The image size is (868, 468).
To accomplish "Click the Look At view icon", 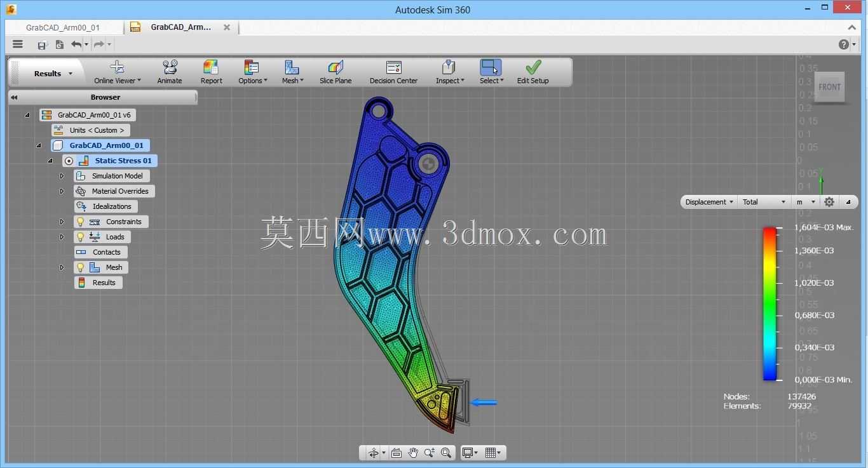I will (x=397, y=453).
